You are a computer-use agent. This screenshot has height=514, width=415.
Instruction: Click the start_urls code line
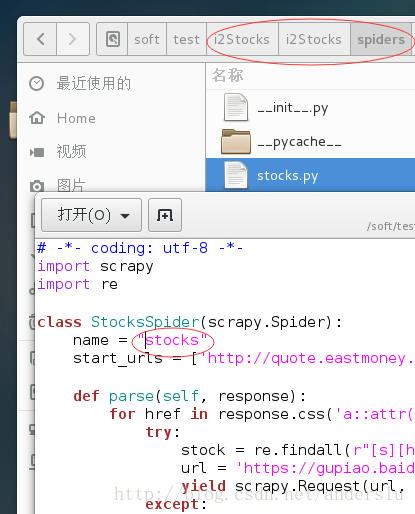click(x=244, y=359)
